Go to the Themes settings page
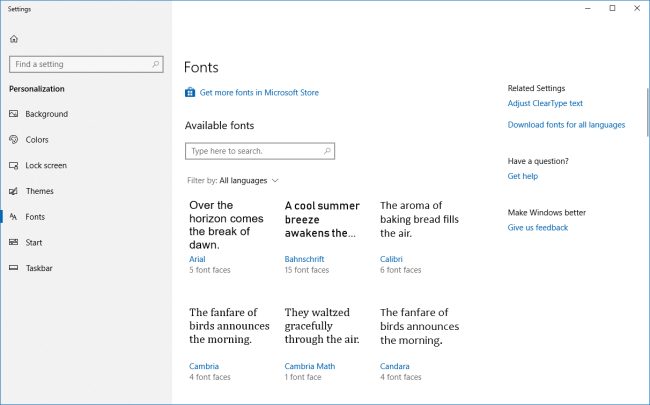 tap(40, 191)
